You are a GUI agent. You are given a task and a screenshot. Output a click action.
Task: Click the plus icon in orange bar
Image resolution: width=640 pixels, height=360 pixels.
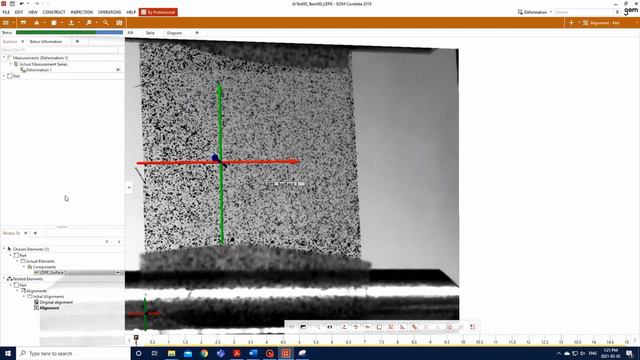pos(571,23)
